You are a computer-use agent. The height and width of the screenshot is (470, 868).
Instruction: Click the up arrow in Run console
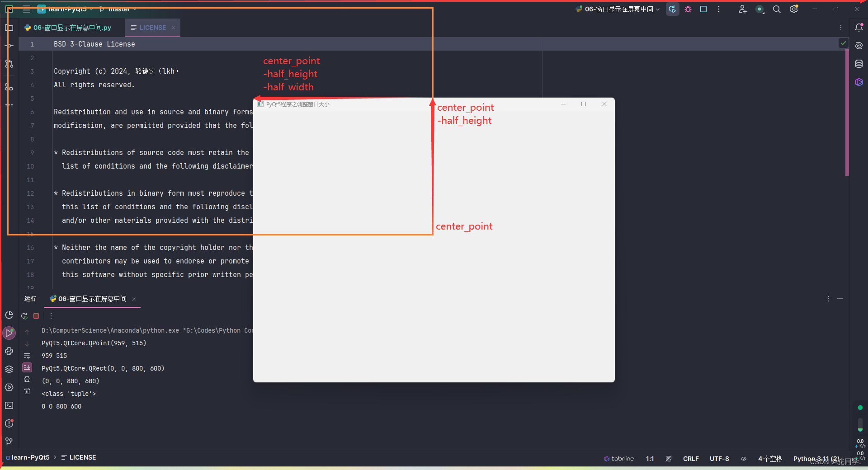[27, 331]
